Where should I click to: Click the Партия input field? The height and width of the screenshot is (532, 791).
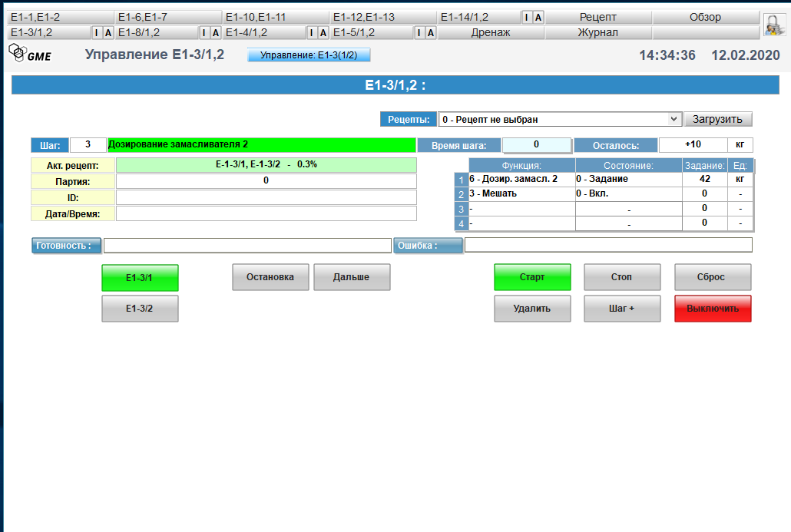click(266, 181)
